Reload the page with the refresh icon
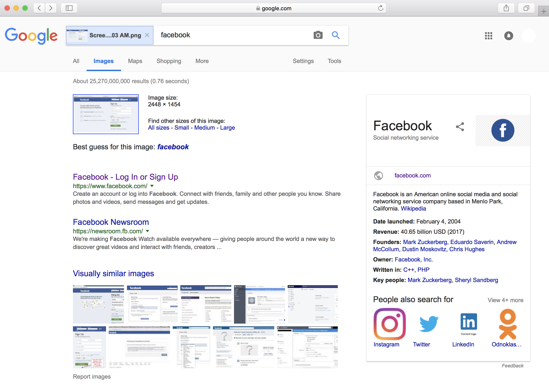 [x=381, y=8]
